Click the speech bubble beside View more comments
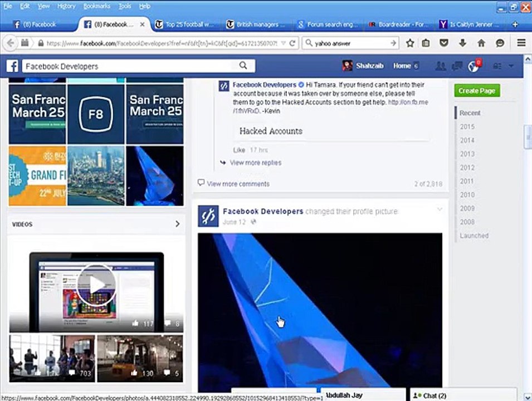Viewport: 532px width, 401px height. (201, 183)
